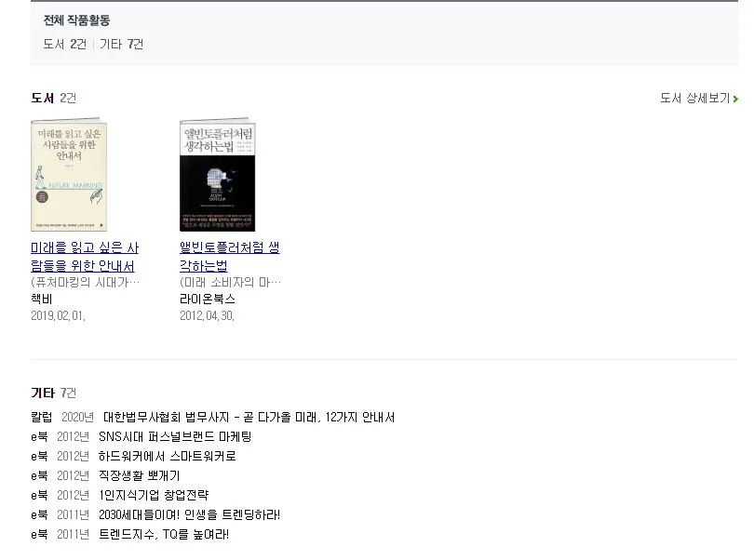Open the SNS시대 퍼스널브랜드 마케팅 e북 entry
This screenshot has width=754, height=560.
point(175,436)
